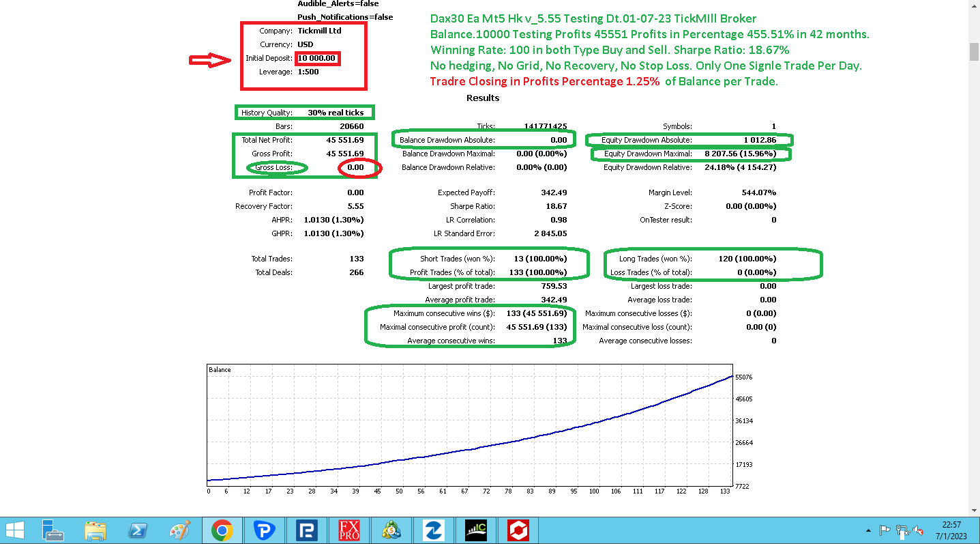
Task: Click the Z-Score value 0.00 (0.00%)
Action: coord(749,206)
